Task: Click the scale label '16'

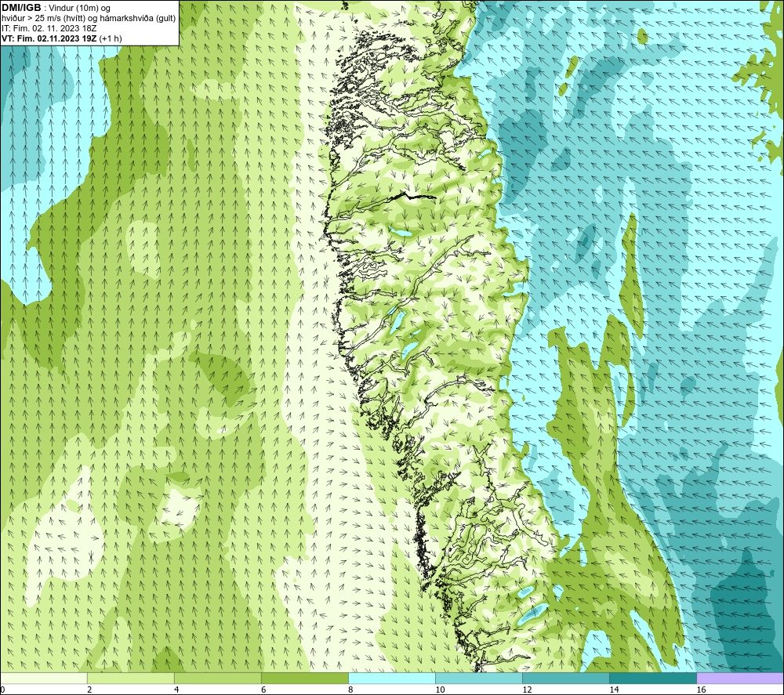Action: pyautogui.click(x=700, y=690)
